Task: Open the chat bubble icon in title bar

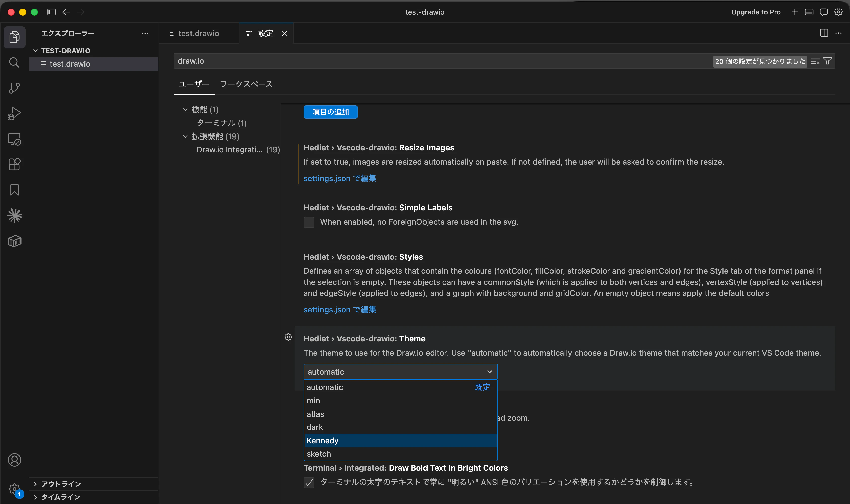Action: [x=824, y=12]
